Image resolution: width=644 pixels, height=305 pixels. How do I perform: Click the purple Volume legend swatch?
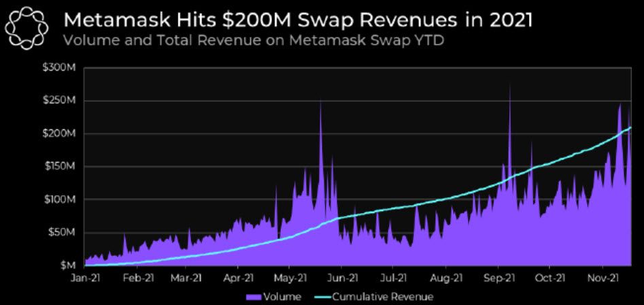(x=254, y=297)
